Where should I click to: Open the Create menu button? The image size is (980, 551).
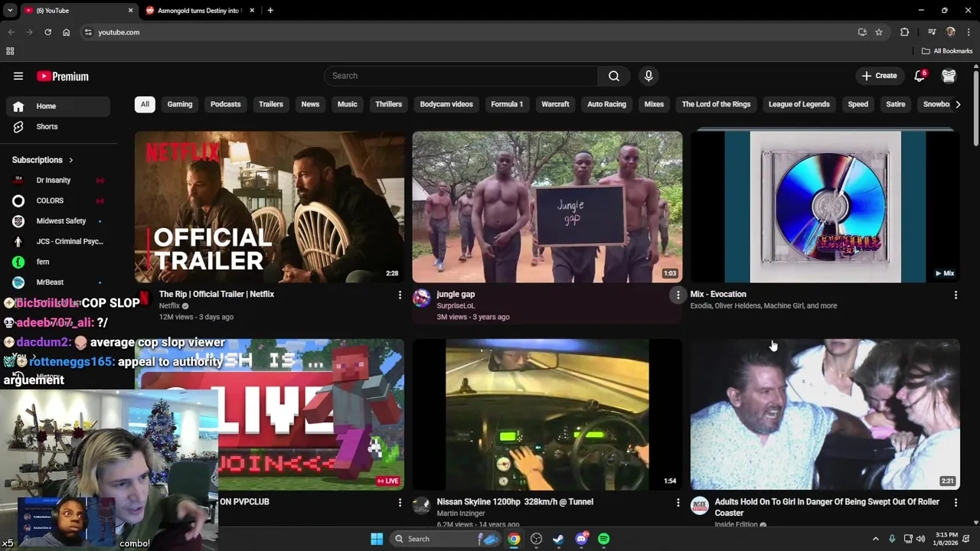point(879,76)
